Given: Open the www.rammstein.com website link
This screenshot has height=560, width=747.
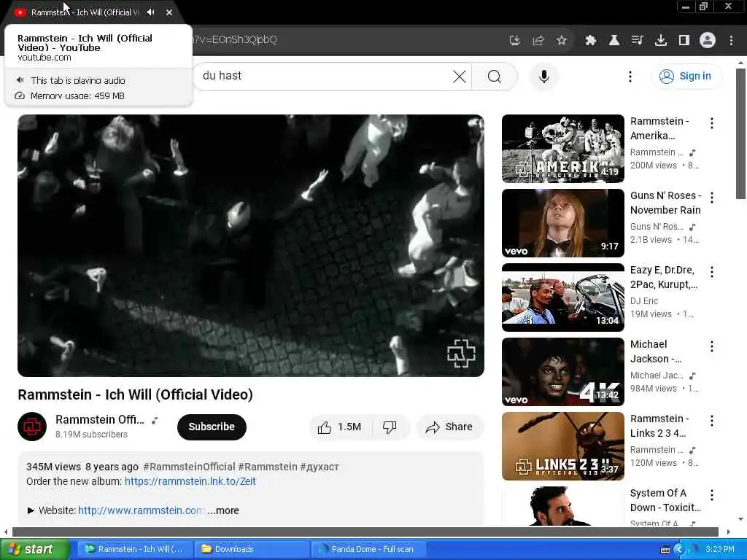Looking at the screenshot, I should tap(142, 510).
